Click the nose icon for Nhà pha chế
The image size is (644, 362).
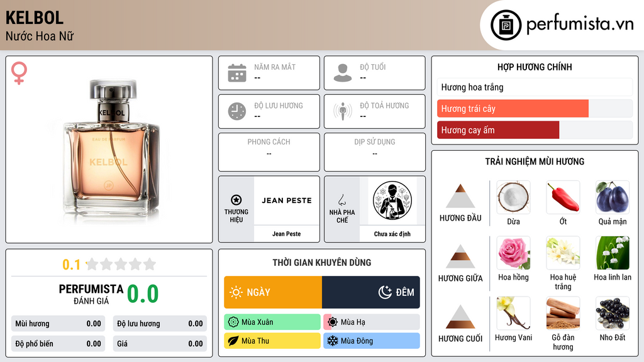coord(341,200)
